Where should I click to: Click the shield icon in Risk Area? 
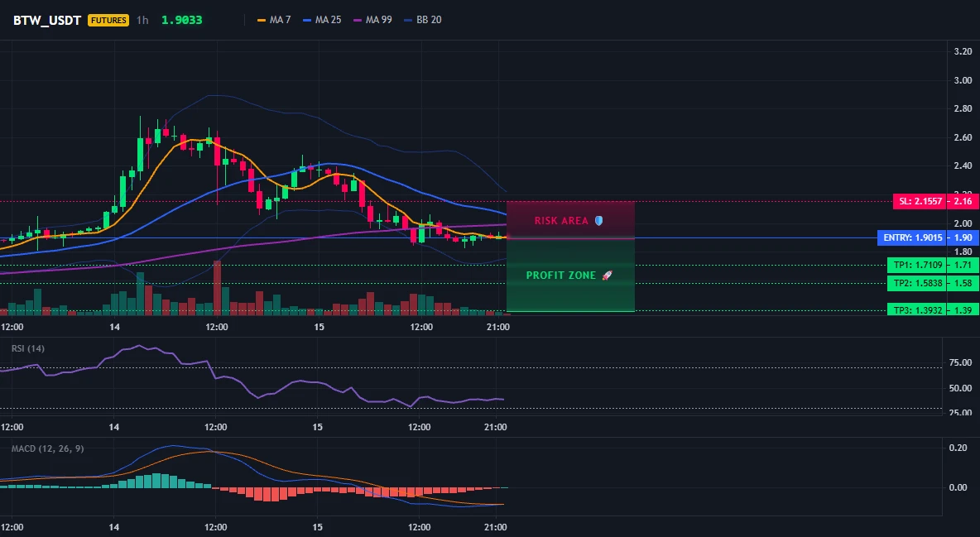598,221
